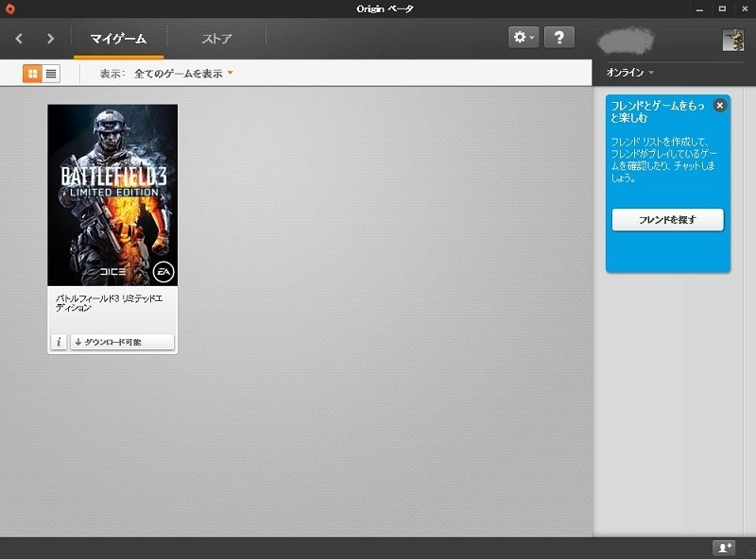This screenshot has height=559, width=756.
Task: Open the user avatar picture
Action: [733, 40]
